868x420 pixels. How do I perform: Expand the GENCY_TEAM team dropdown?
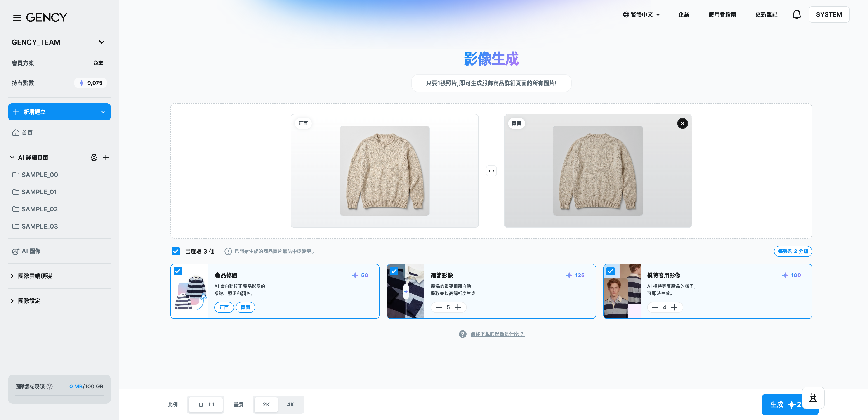click(101, 42)
